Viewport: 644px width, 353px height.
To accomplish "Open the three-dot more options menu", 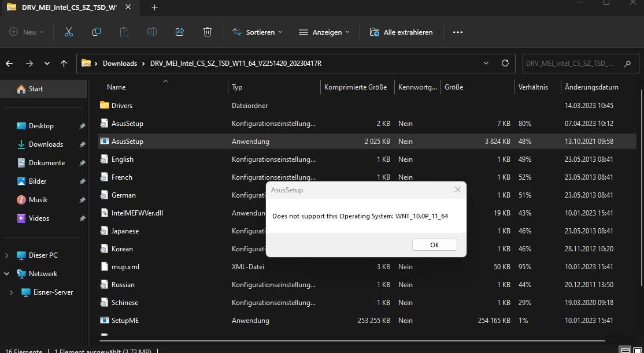I will pos(457,32).
